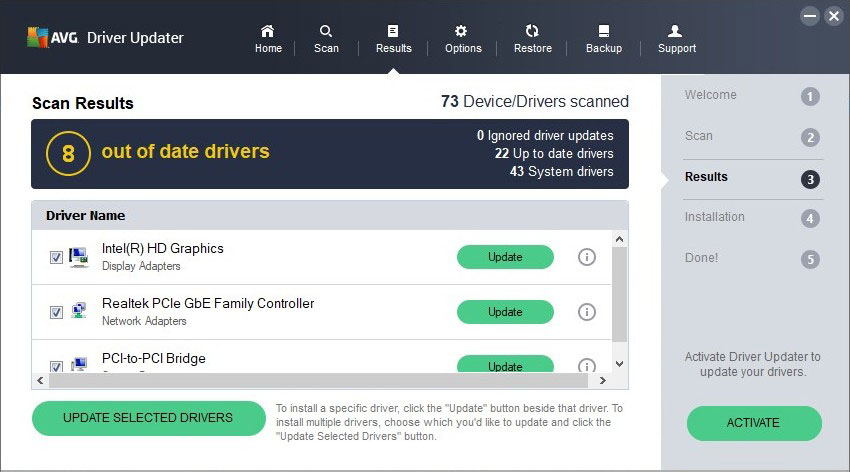Open the Options gear icon
Viewport: 850px width, 472px height.
[461, 31]
